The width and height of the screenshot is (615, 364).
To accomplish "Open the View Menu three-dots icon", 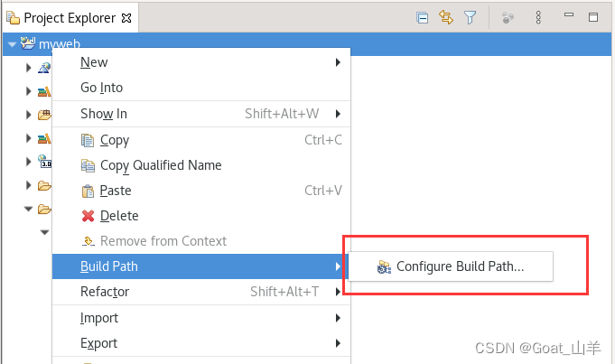I will click(538, 18).
